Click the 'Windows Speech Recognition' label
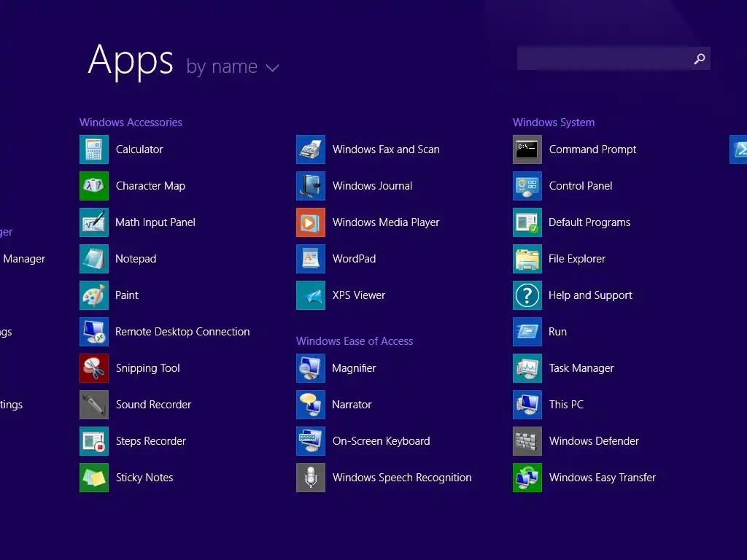This screenshot has height=560, width=747. pos(402,478)
